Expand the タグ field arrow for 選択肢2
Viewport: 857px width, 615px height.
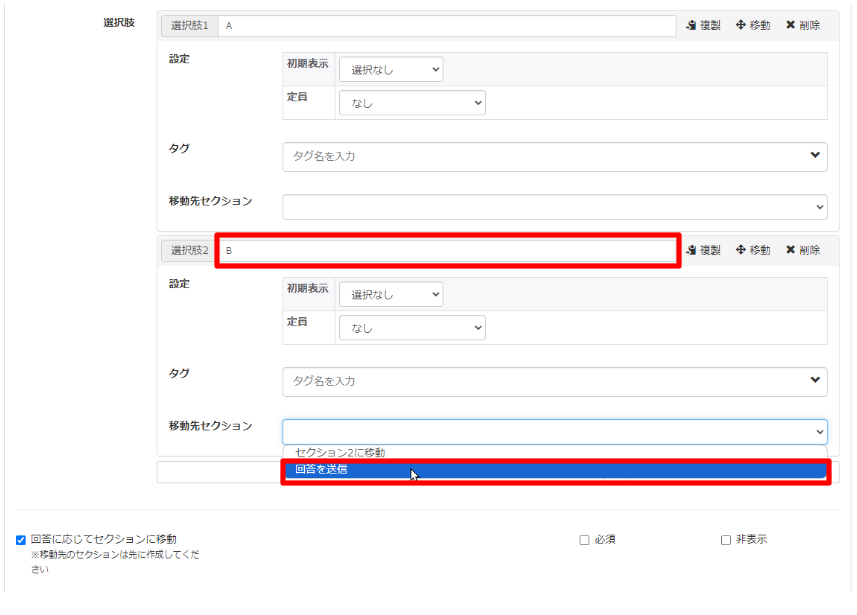click(815, 380)
